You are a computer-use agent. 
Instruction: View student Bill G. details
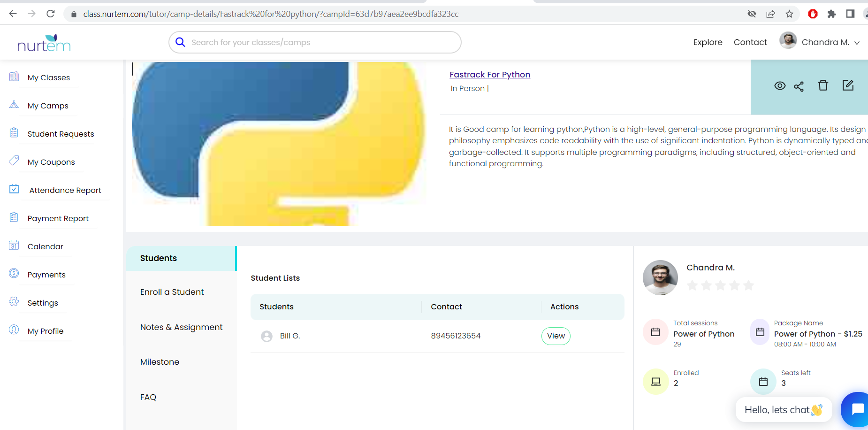pos(556,336)
